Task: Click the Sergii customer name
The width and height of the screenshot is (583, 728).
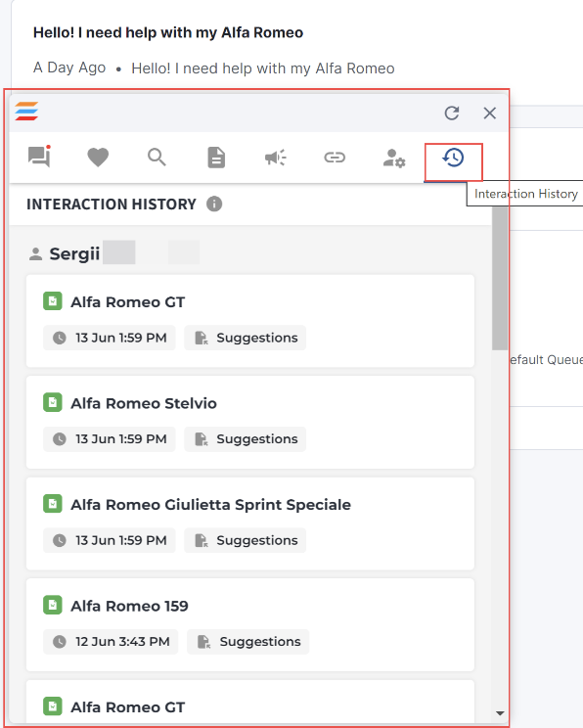Action: point(74,254)
